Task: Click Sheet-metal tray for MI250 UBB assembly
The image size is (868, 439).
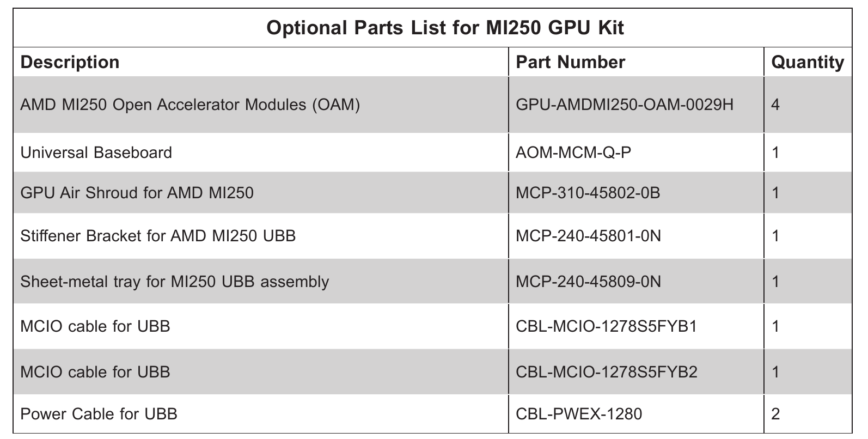Action: click(x=174, y=282)
